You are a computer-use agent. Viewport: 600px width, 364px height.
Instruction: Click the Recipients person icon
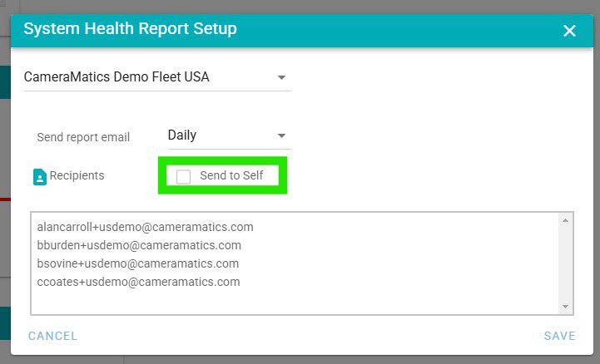coord(39,177)
